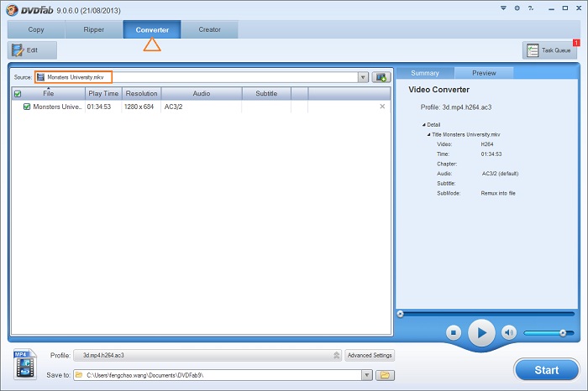
Task: Switch to the Ripper tab
Action: (94, 29)
